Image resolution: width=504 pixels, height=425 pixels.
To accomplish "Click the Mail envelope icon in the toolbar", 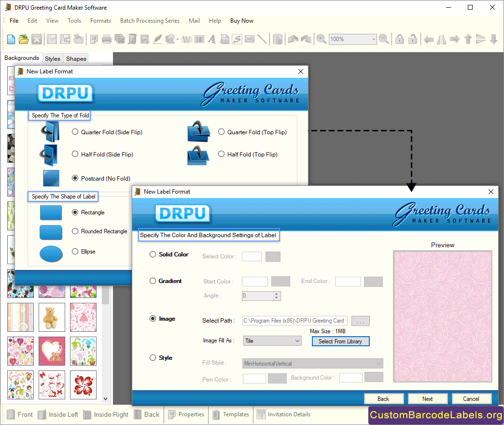I will (x=250, y=39).
